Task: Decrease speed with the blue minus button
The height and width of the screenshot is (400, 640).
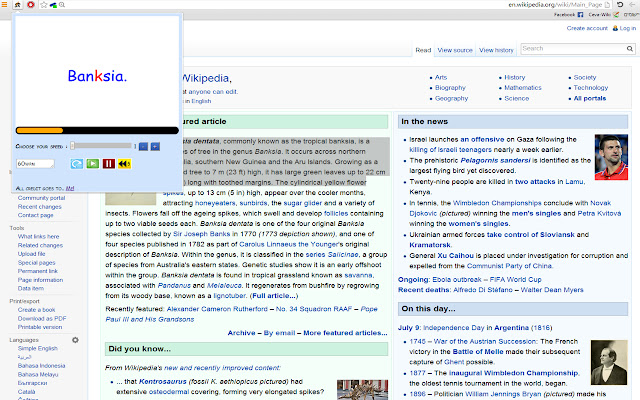Action: 143,147
